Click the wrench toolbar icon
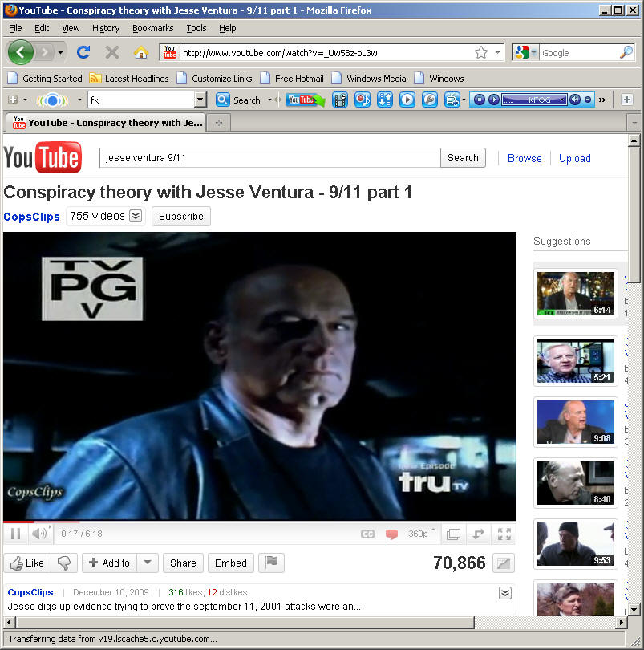The image size is (644, 650). pos(430,100)
